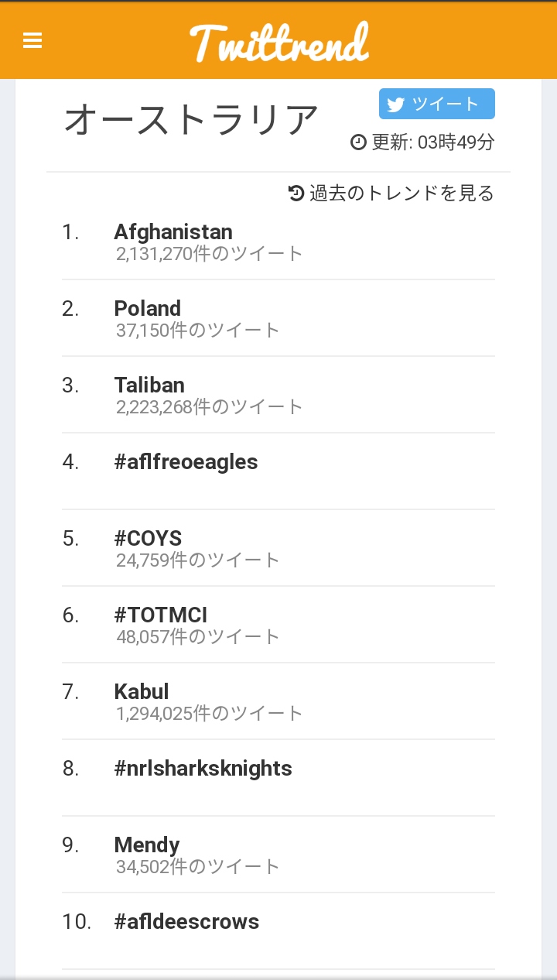Open the Kabul trend
Viewport: 557px width, 980px height.
point(142,691)
